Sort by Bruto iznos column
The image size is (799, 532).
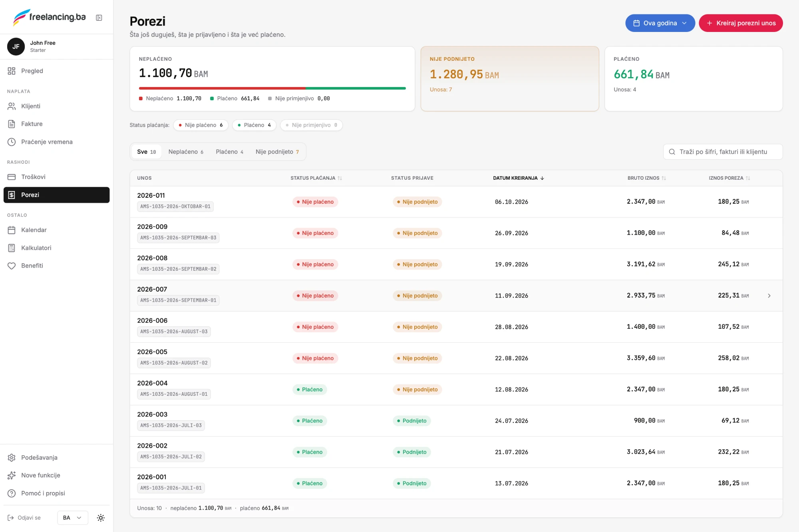[x=646, y=178]
